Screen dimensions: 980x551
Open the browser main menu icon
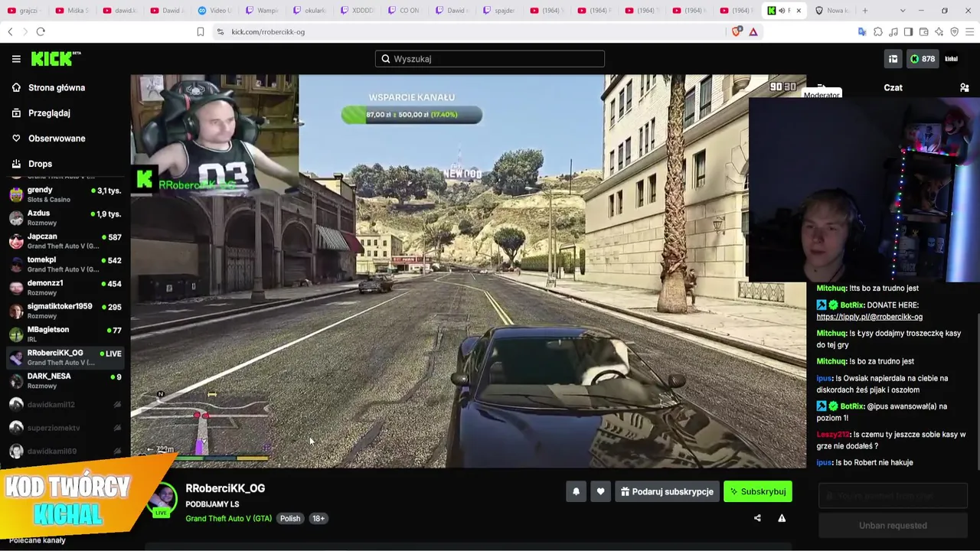[x=970, y=31]
